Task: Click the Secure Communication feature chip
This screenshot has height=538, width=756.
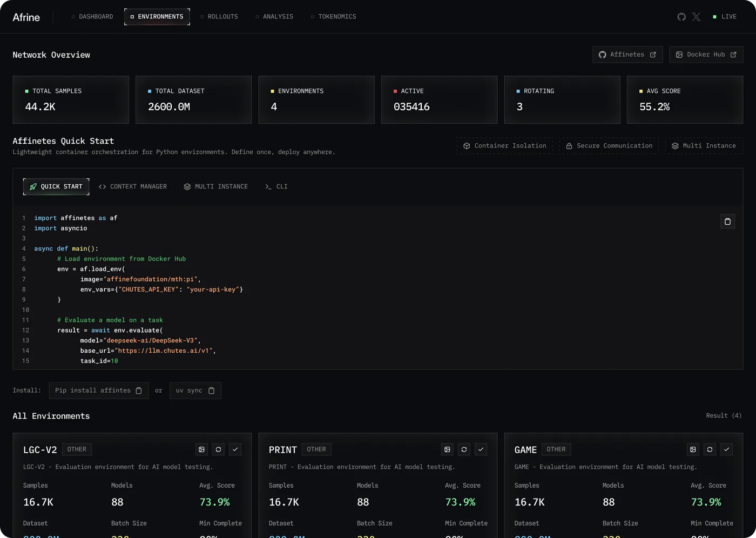Action: pos(609,146)
